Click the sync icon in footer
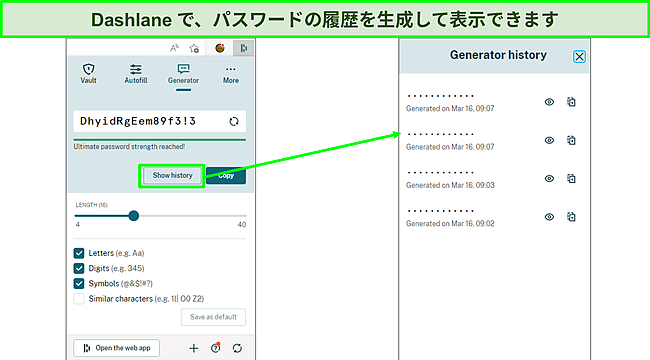Screen dimensions: 650x360 (237, 348)
